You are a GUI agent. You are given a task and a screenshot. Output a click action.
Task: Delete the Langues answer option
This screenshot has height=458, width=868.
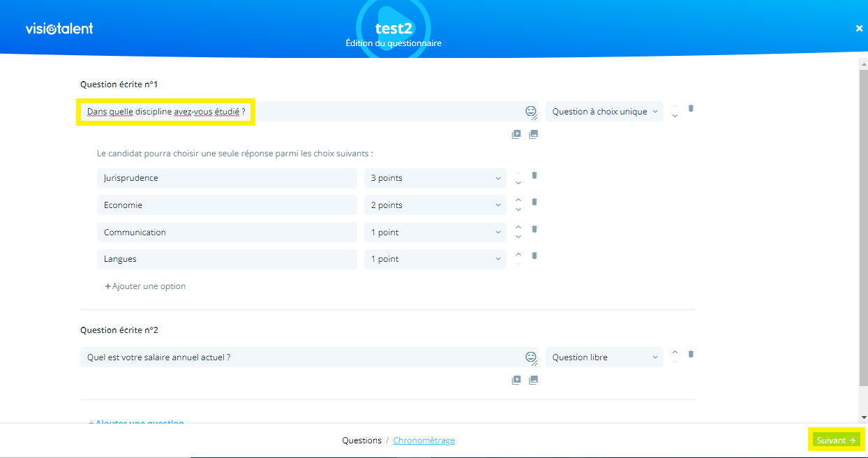point(534,256)
